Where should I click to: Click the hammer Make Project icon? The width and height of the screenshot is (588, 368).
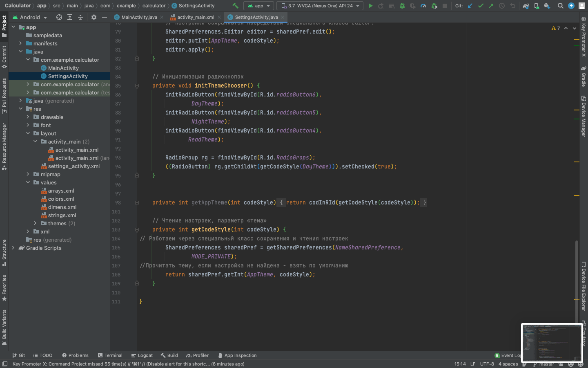(x=235, y=6)
